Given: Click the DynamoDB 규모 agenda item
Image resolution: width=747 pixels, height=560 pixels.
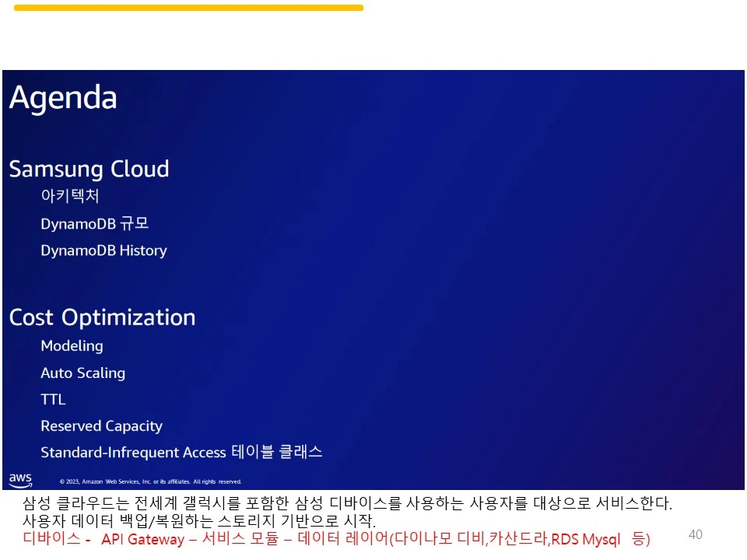Looking at the screenshot, I should coord(95,223).
